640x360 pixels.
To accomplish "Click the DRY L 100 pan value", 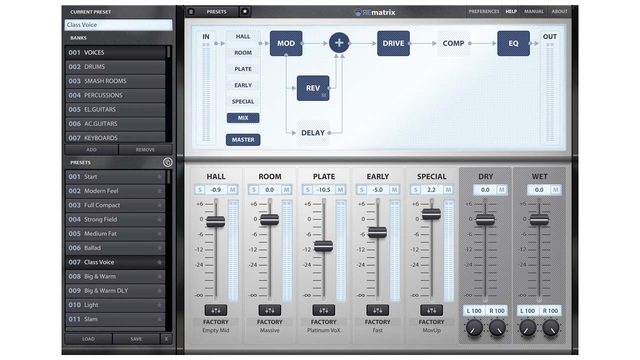I will pyautogui.click(x=474, y=311).
